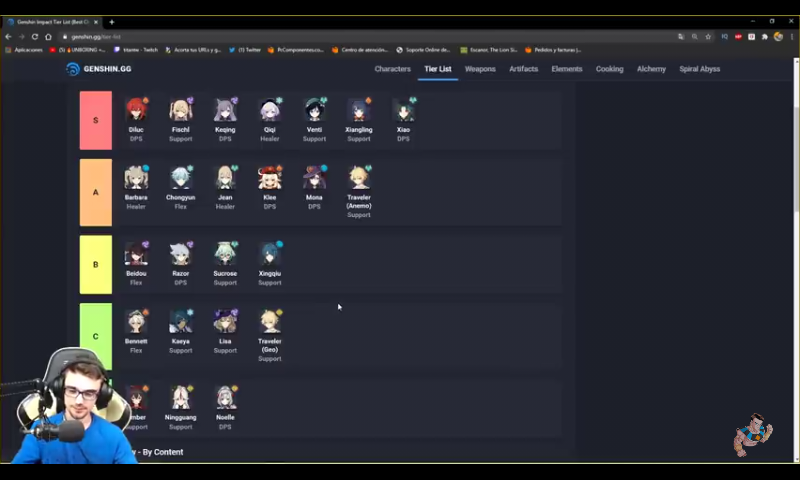Open Diluc's character portrait
Viewport: 800px width, 480px height.
click(x=136, y=110)
